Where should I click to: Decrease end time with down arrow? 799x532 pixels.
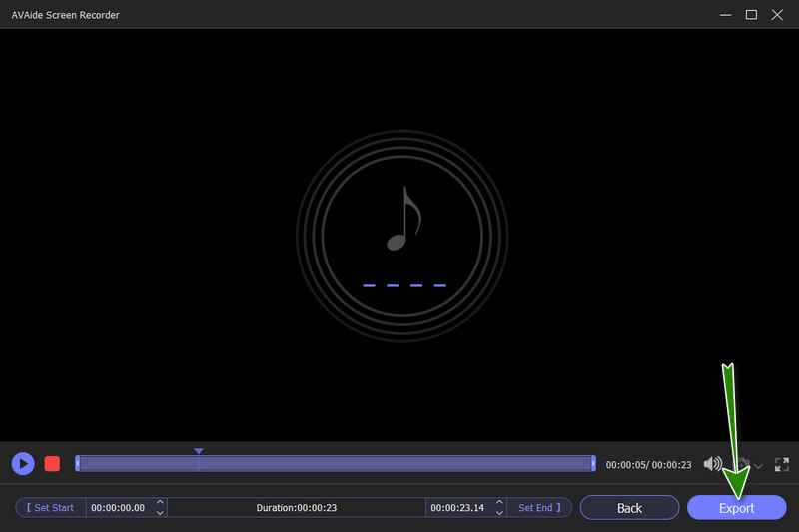coord(499,513)
